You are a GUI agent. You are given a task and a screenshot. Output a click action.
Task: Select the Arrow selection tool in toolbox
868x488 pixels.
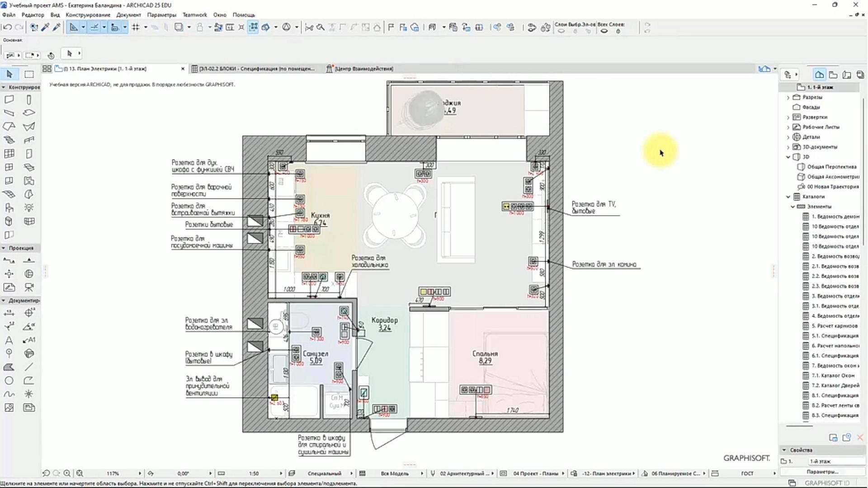tap(9, 74)
